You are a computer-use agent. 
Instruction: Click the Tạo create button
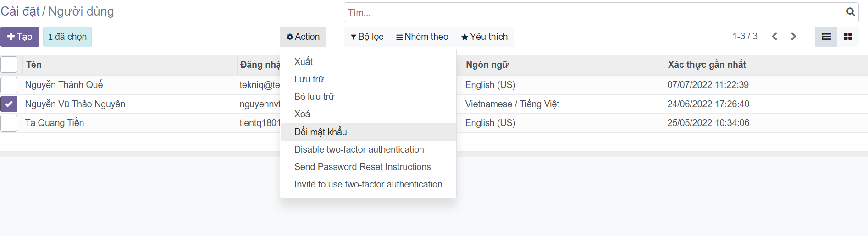coord(20,37)
